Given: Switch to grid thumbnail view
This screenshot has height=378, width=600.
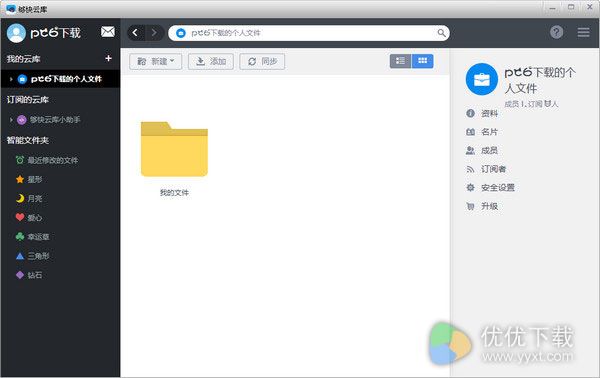Looking at the screenshot, I should (x=422, y=61).
